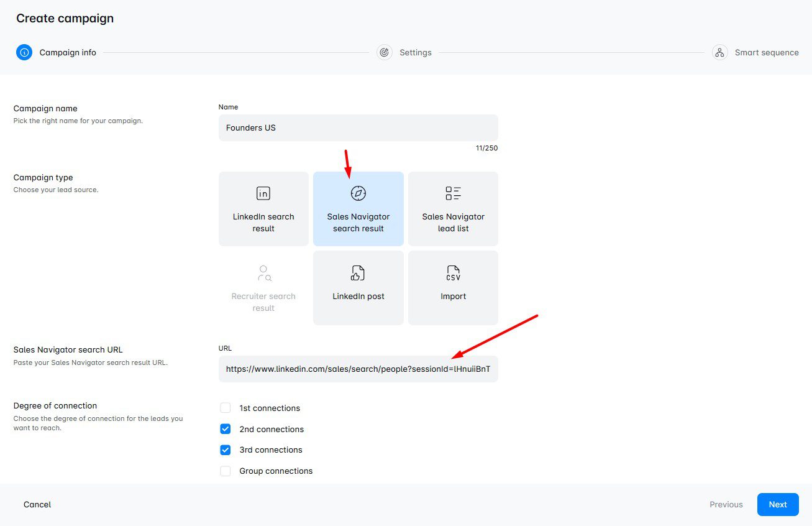
Task: Uncheck 3rd connections checkbox
Action: pyautogui.click(x=226, y=450)
